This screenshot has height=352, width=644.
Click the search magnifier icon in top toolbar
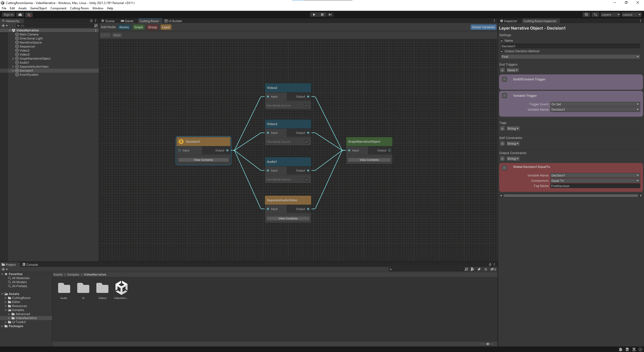(x=595, y=15)
